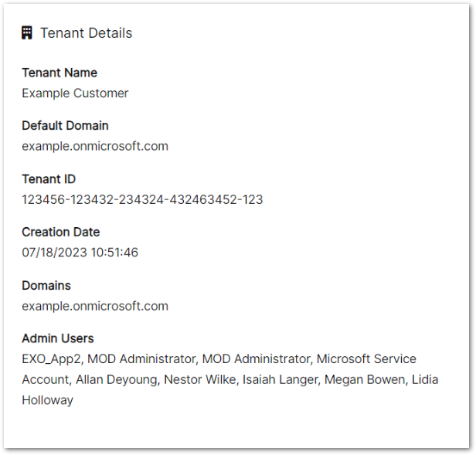
Task: Select the Tenant ID value starting 123456
Action: (x=142, y=199)
